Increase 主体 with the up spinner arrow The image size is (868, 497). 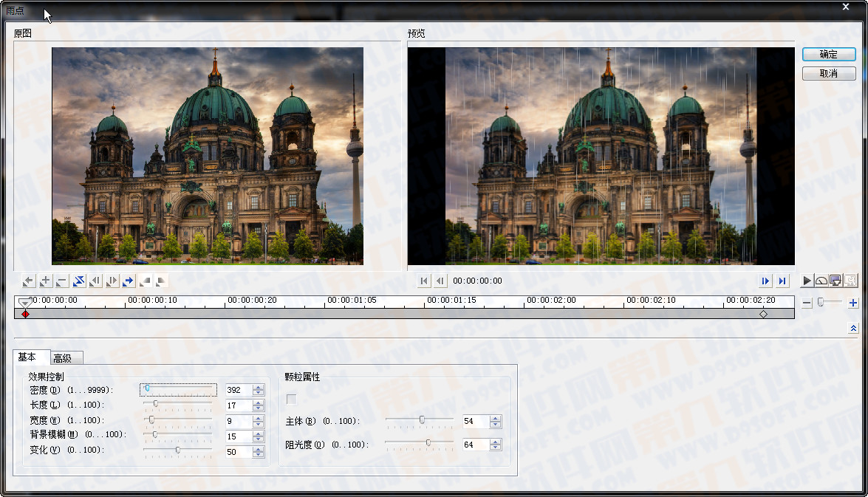point(496,418)
